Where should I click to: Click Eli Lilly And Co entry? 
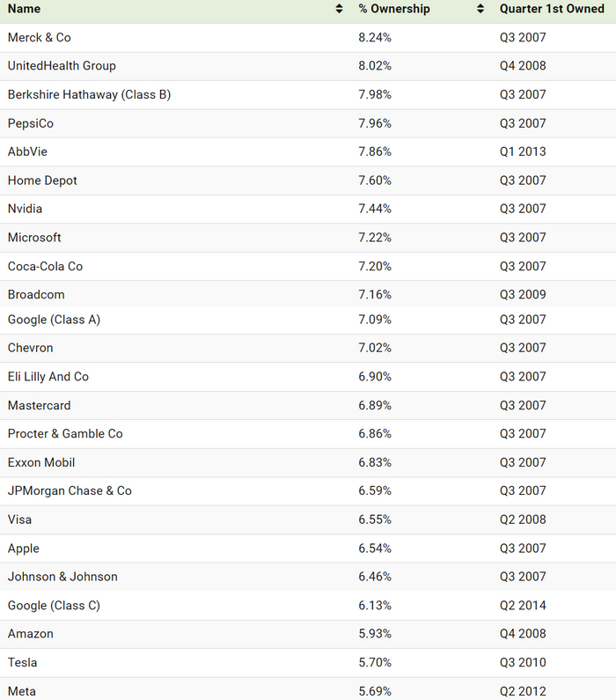[48, 377]
